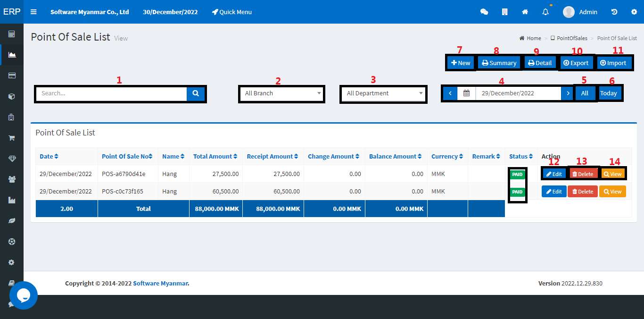The height and width of the screenshot is (319, 644).
Task: Click PAID status of POS-a6790d41e
Action: pos(517,174)
